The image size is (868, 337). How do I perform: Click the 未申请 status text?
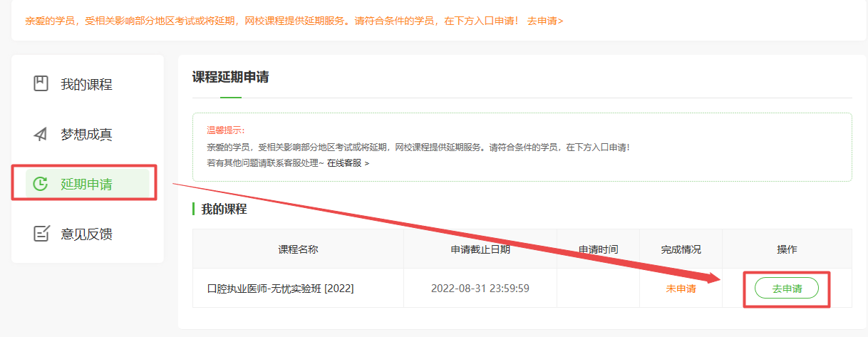point(681,289)
